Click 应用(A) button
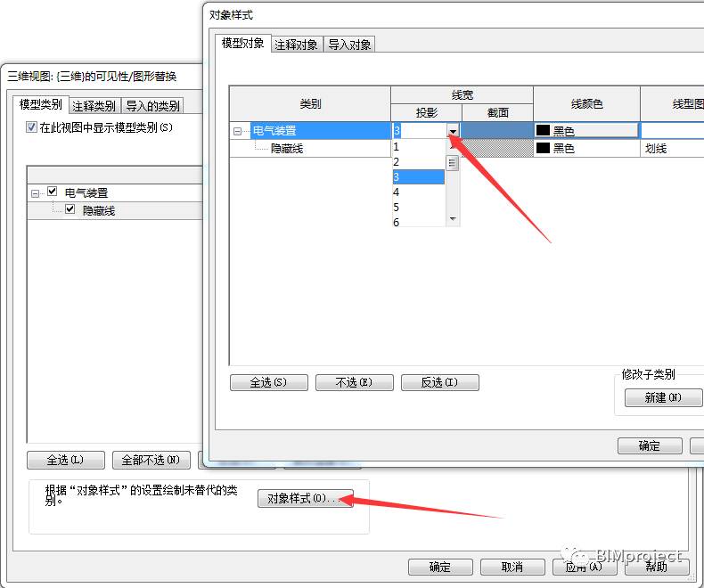Image resolution: width=704 pixels, height=588 pixels. (585, 567)
